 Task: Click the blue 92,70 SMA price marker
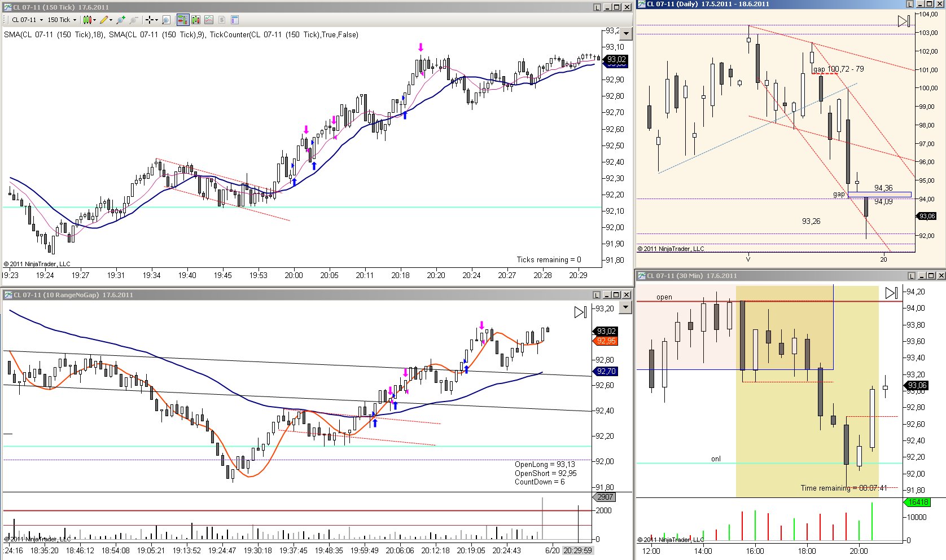(606, 371)
